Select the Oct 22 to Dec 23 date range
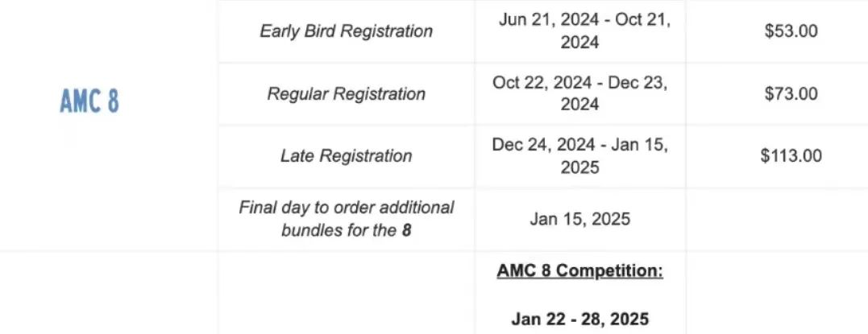 click(579, 93)
